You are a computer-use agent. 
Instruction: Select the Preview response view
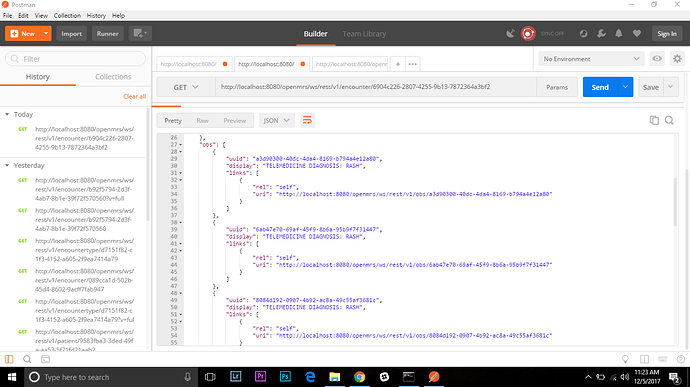pyautogui.click(x=235, y=120)
